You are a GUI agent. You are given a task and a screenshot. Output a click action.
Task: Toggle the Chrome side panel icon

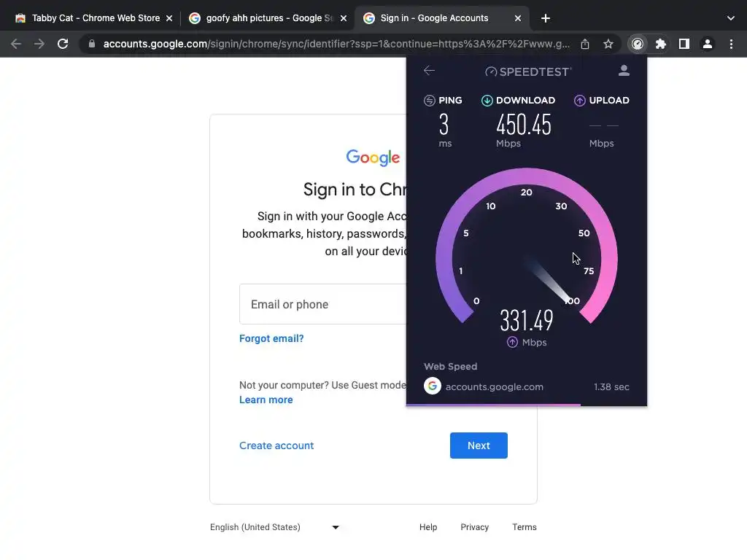point(684,44)
